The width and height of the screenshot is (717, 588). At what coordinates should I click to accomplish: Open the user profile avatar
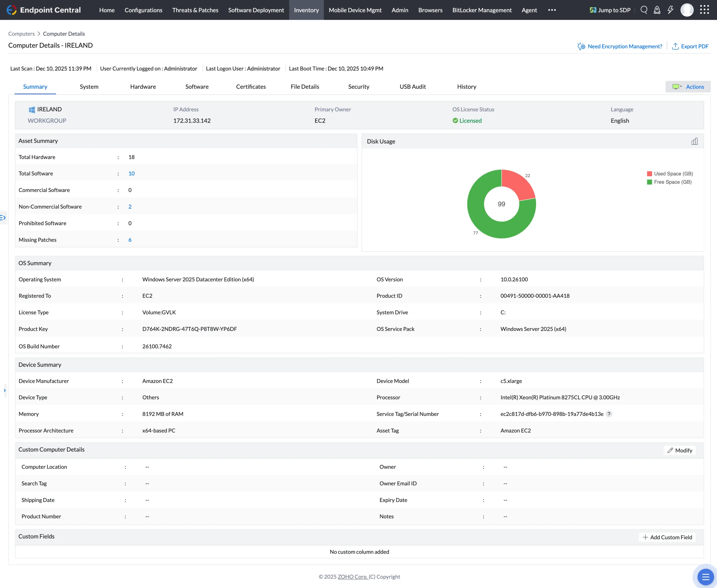pos(687,10)
